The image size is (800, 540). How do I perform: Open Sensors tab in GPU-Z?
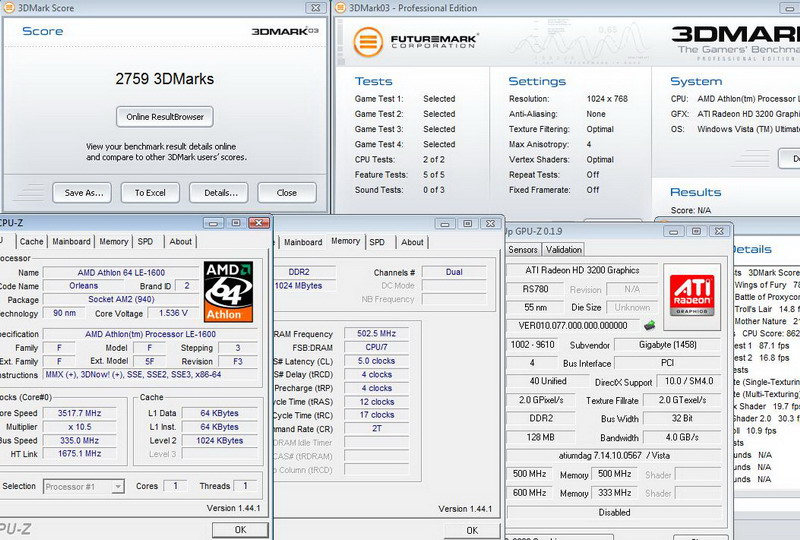point(523,250)
